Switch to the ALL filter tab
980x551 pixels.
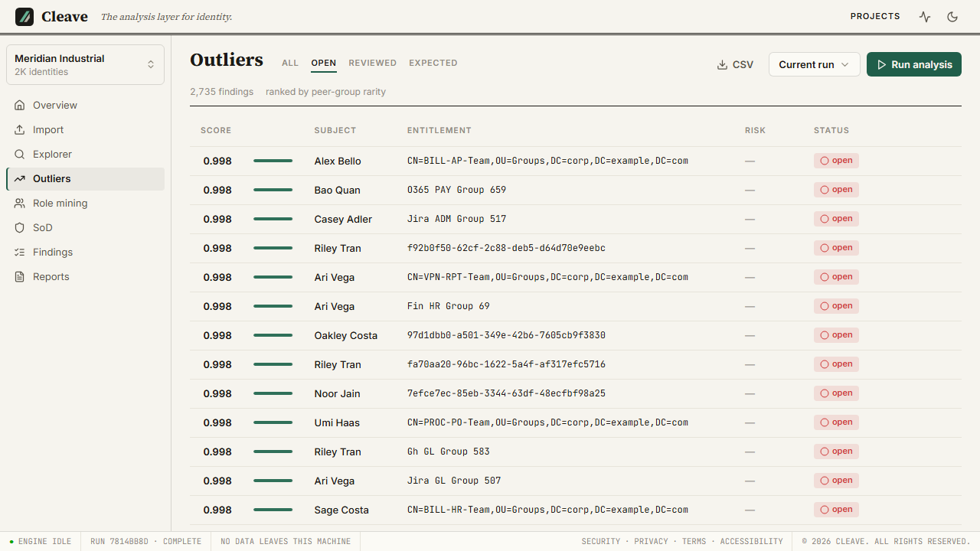coord(290,63)
